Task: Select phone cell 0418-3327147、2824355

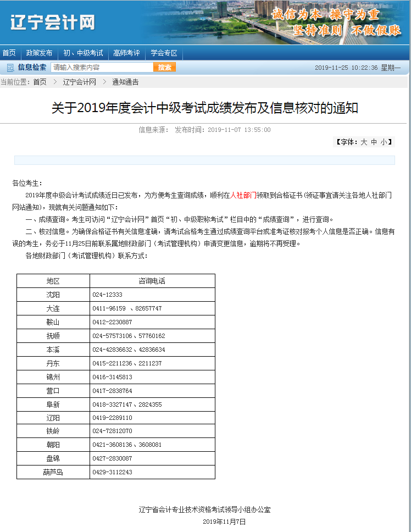Action: (x=152, y=404)
